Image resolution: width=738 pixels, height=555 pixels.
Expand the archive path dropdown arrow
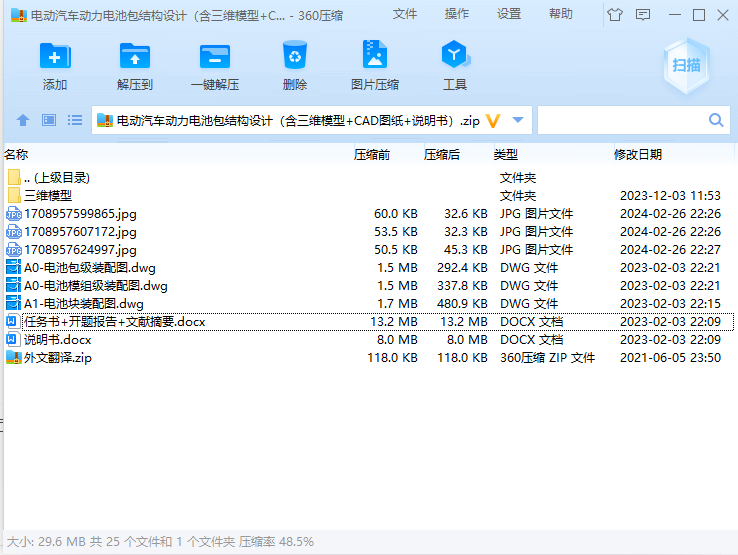pyautogui.click(x=518, y=120)
